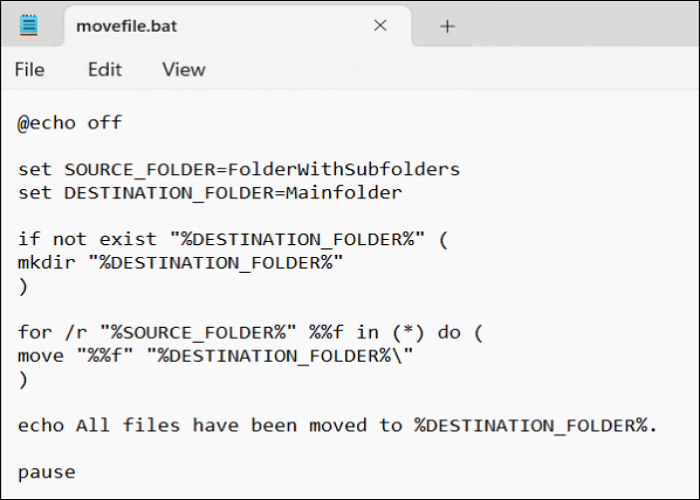Place cursor on the '@echo off' line
The width and height of the screenshot is (700, 500).
69,123
